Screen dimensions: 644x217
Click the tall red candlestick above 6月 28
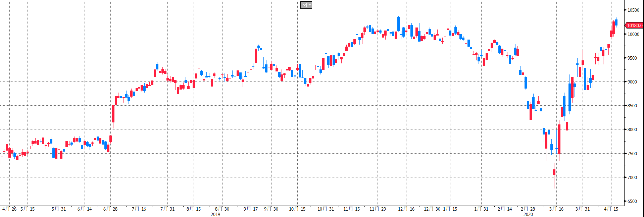tap(113, 114)
